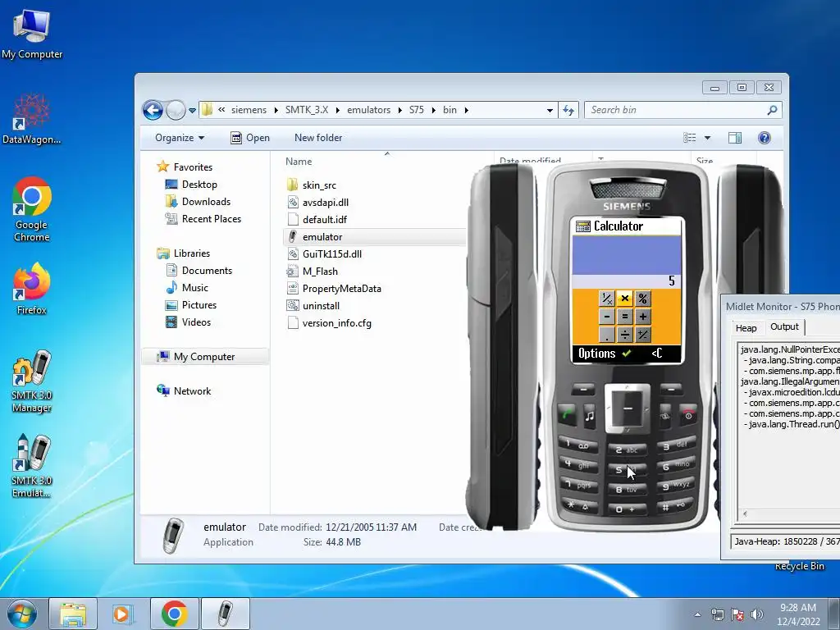Tap the decimal point calculator key
The image size is (840, 630).
click(x=606, y=335)
